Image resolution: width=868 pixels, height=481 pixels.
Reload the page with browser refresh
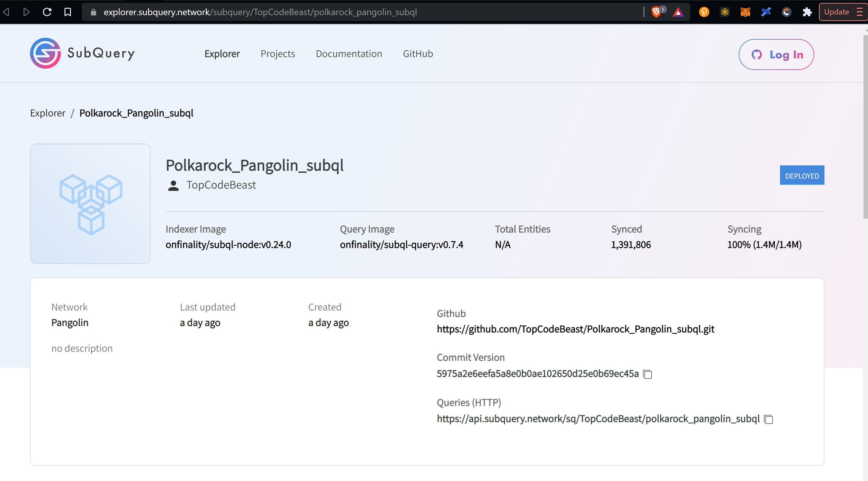click(47, 12)
